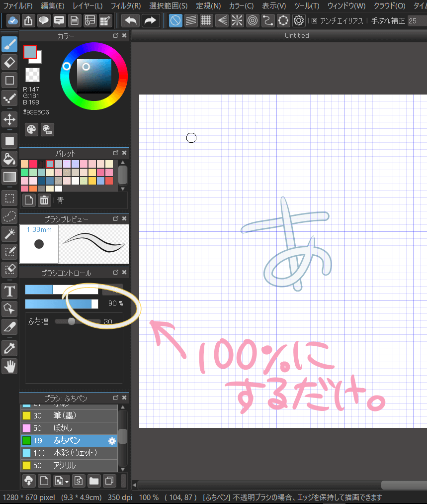Pop out the ブラシプレビュー panel

coord(116,218)
